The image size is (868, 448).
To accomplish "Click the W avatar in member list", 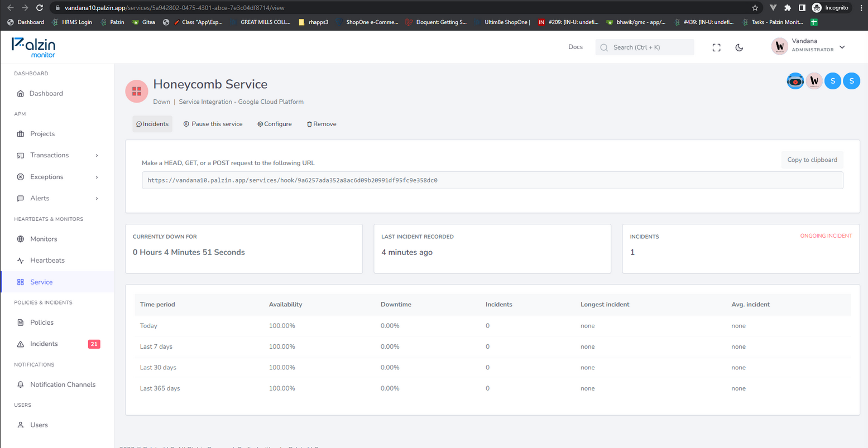I will [814, 81].
